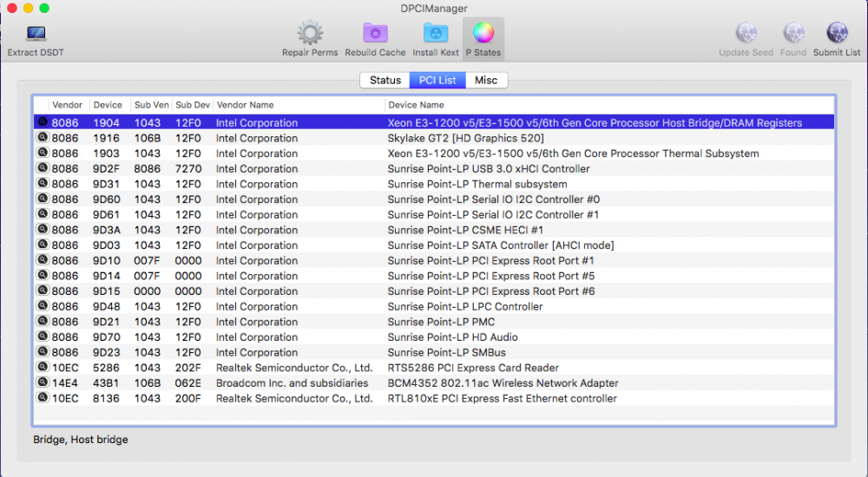Click the search icon on USB 3.0 xHCI row

pos(43,167)
